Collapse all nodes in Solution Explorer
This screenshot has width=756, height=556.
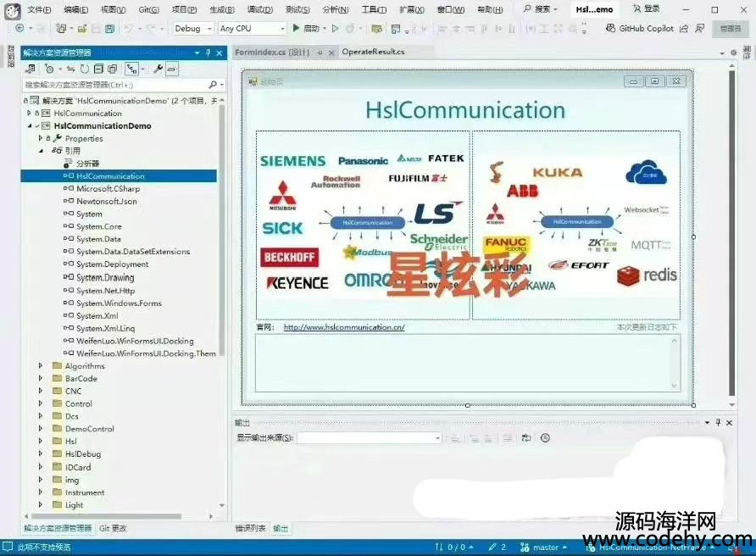98,69
